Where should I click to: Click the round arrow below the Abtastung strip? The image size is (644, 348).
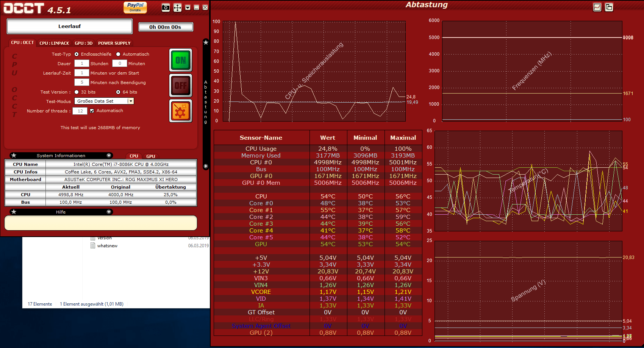(206, 166)
